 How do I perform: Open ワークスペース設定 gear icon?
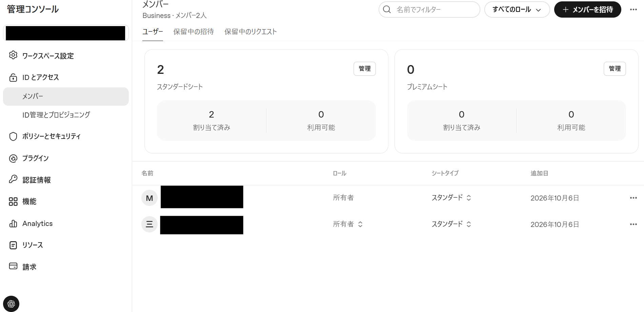[13, 55]
